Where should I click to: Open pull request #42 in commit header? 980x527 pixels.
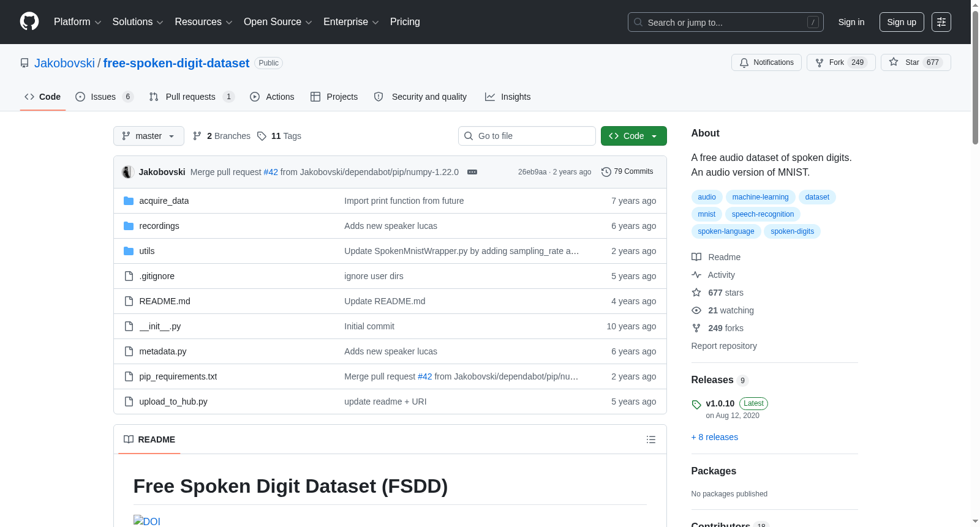pyautogui.click(x=271, y=172)
